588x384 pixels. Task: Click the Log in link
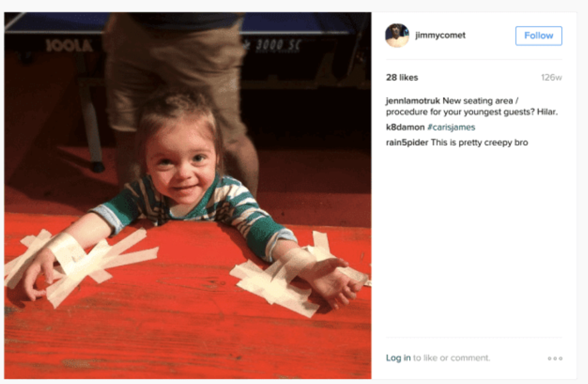click(x=398, y=358)
